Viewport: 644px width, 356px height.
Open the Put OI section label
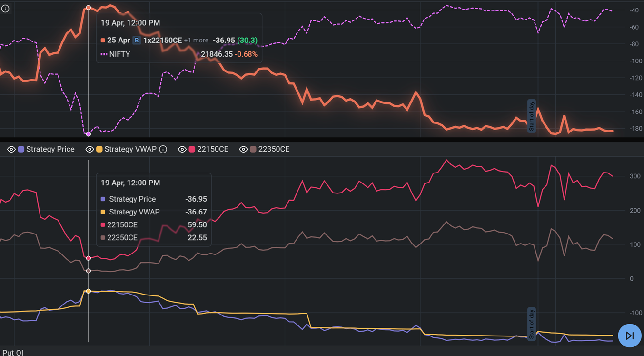pos(13,353)
